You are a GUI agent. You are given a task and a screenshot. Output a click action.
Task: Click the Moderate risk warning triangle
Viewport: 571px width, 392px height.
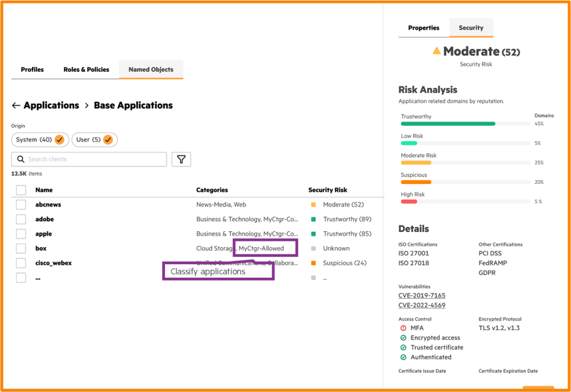coord(437,51)
